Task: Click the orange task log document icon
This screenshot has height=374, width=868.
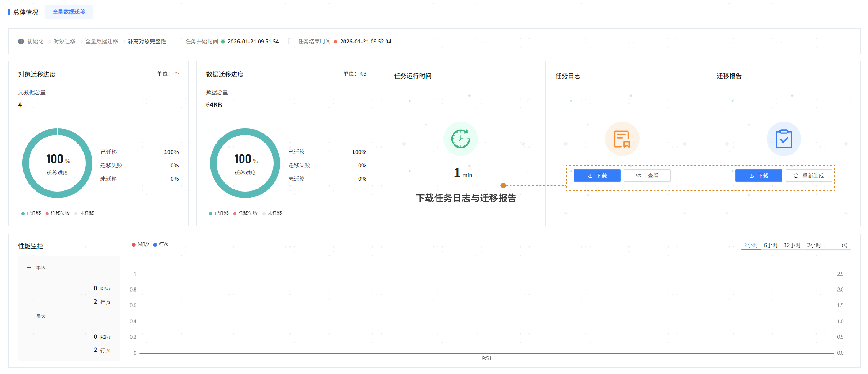Action: (x=622, y=139)
